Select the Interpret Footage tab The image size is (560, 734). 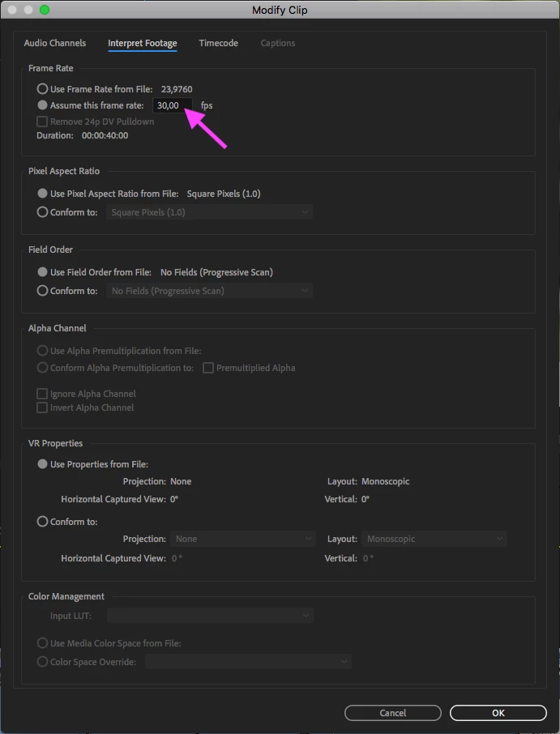tap(143, 43)
